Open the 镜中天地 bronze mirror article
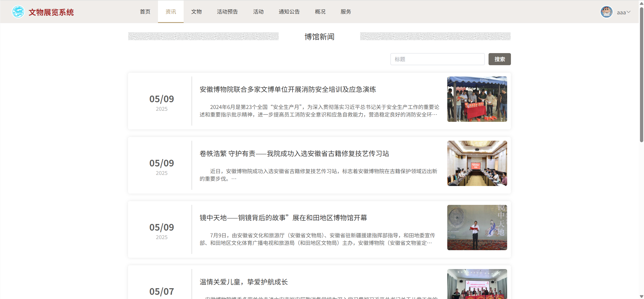This screenshot has width=644, height=299. [283, 218]
